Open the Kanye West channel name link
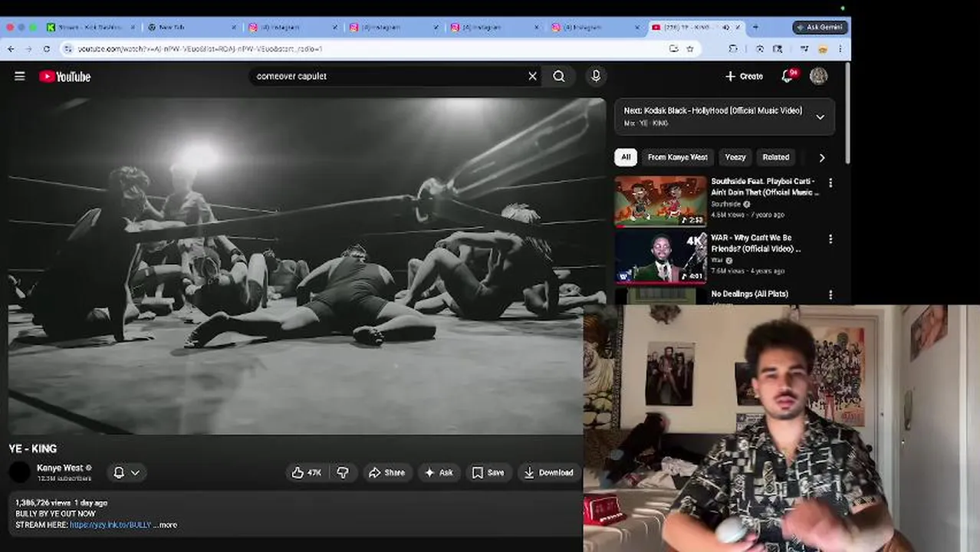The width and height of the screenshot is (980, 552). tap(60, 468)
